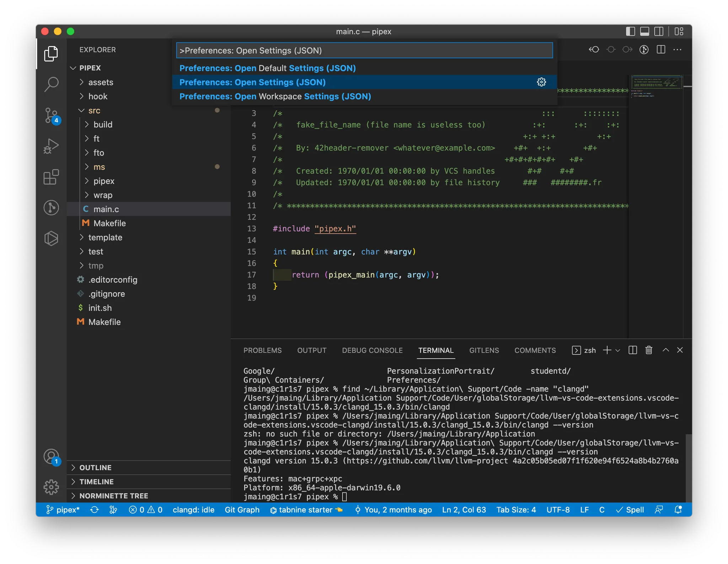Open notifications bell in status bar
The width and height of the screenshot is (728, 564).
pos(678,510)
